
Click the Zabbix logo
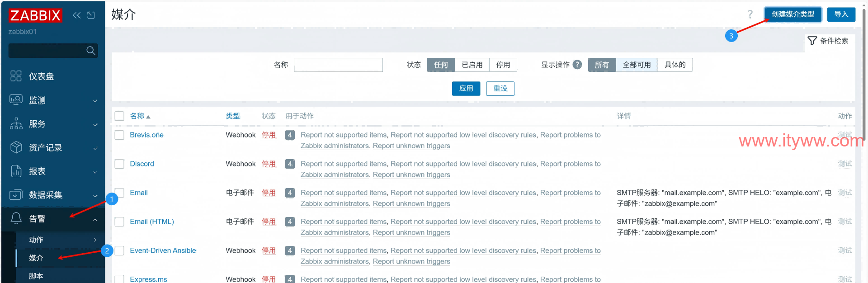tap(35, 15)
